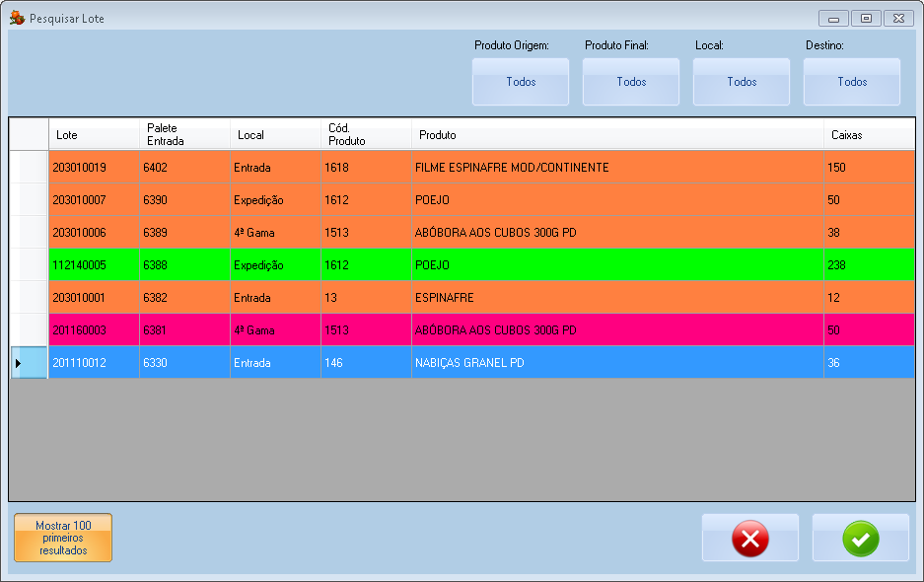Open the Produto Origem filter selector
Viewport: 924px width, 582px height.
click(521, 82)
